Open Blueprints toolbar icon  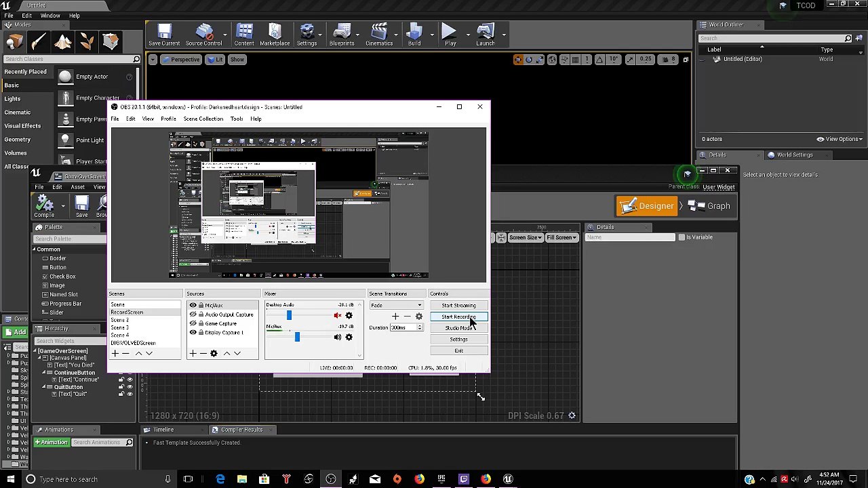point(342,35)
